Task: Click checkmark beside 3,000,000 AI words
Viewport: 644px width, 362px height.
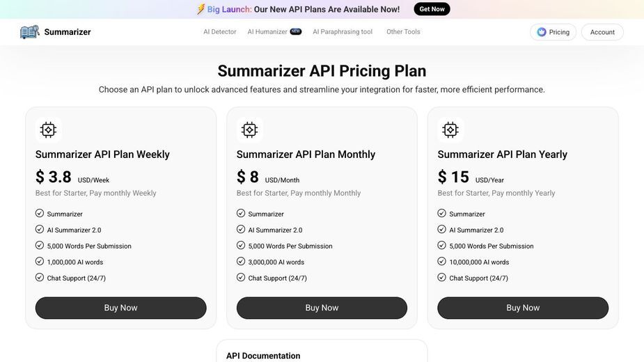Action: pos(241,261)
